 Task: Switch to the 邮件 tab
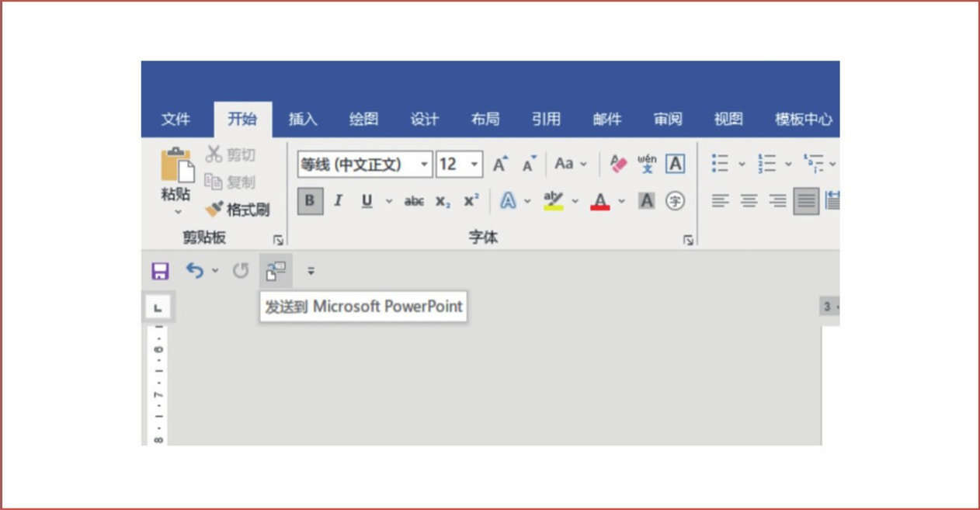click(x=607, y=119)
